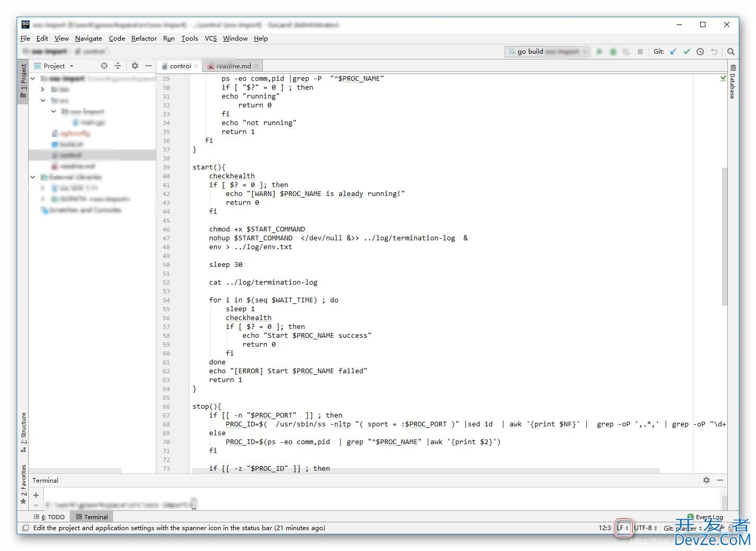
Task: Open the 1: Project side tool window
Action: pyautogui.click(x=23, y=81)
